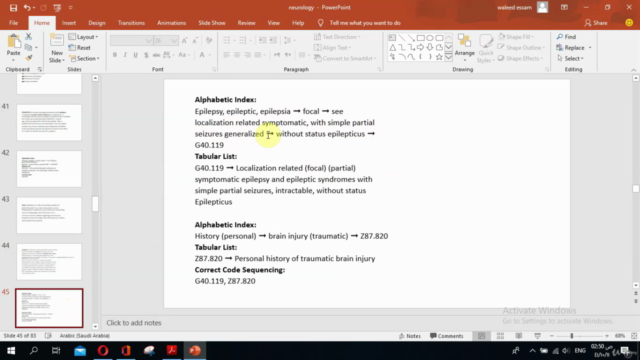The width and height of the screenshot is (640, 360).
Task: Switch to the Insert tab
Action: pos(69,23)
